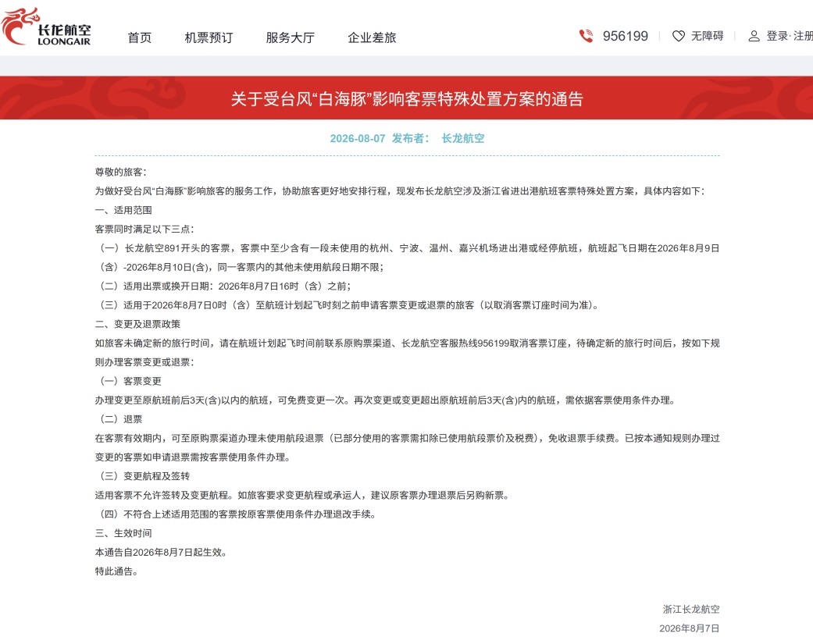Click the line 办理变更至原航班前后3天

(385, 400)
